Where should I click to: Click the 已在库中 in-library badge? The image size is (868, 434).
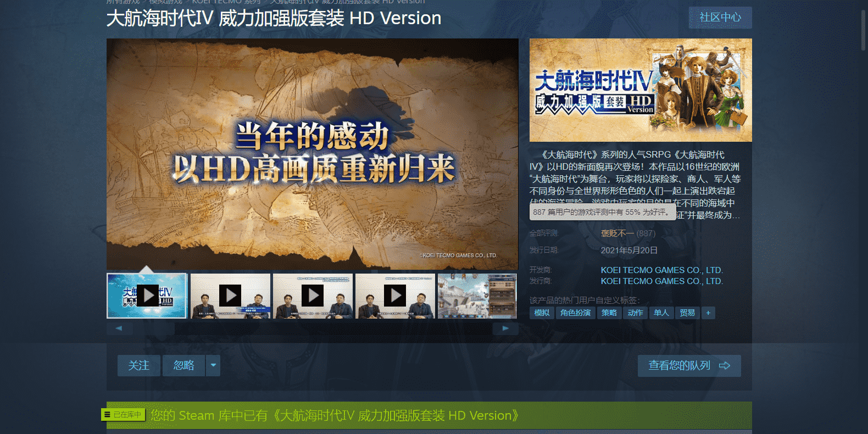point(124,415)
